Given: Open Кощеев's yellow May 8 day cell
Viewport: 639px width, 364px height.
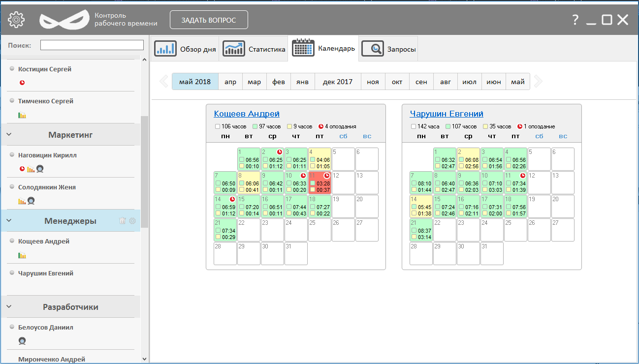Looking at the screenshot, I should [249, 182].
